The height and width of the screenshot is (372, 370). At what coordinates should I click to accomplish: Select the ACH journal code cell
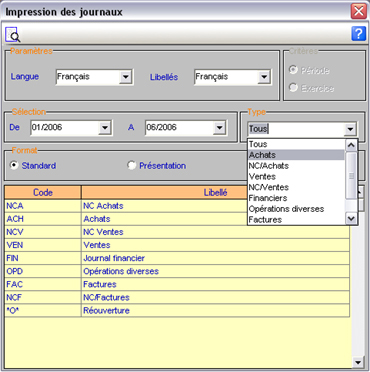(x=43, y=219)
